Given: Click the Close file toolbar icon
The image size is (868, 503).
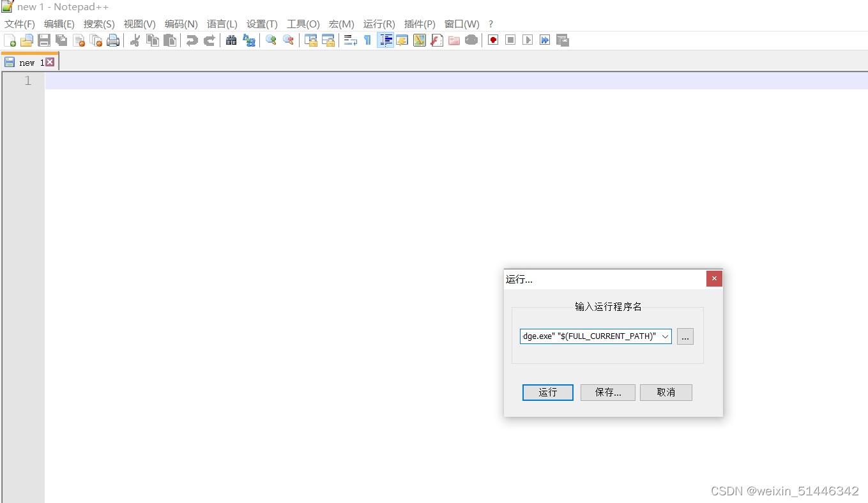Looking at the screenshot, I should point(79,40).
